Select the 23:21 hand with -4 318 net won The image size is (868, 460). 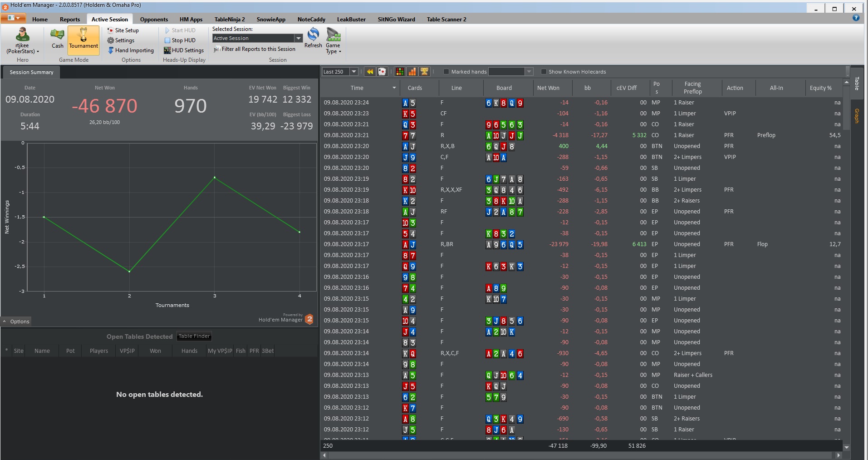click(582, 135)
